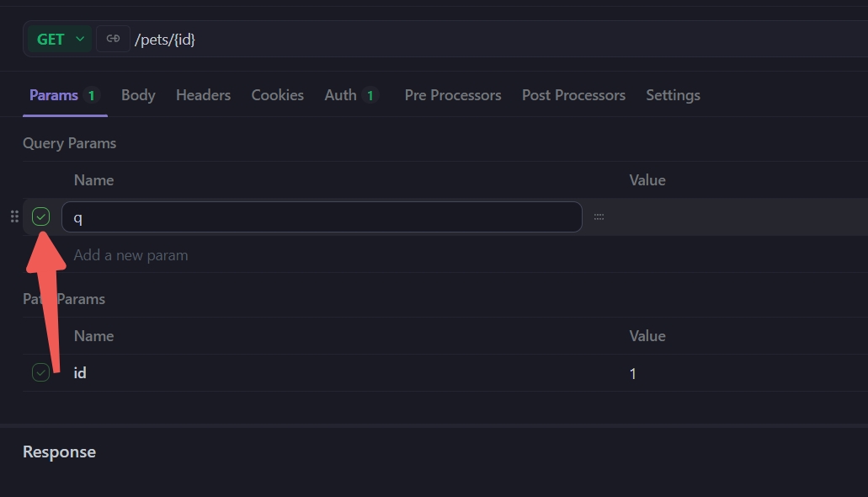868x497 pixels.
Task: Click the drag handle on q row
Action: [x=14, y=216]
